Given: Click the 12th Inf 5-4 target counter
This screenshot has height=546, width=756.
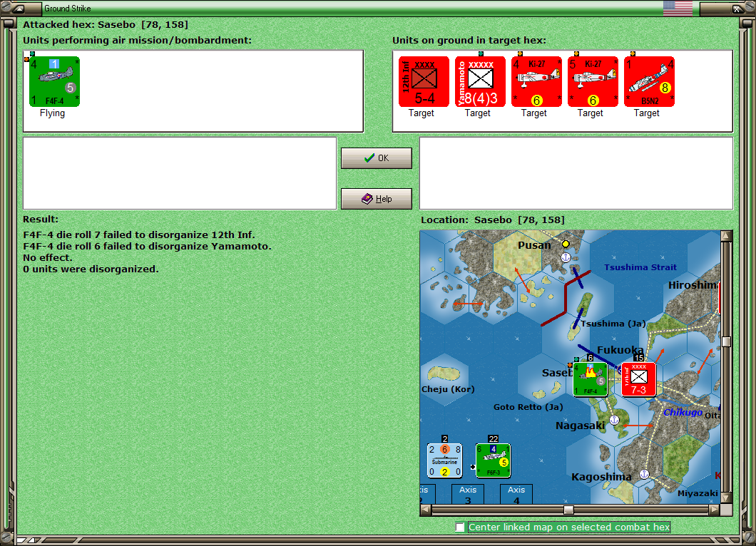Looking at the screenshot, I should click(424, 81).
